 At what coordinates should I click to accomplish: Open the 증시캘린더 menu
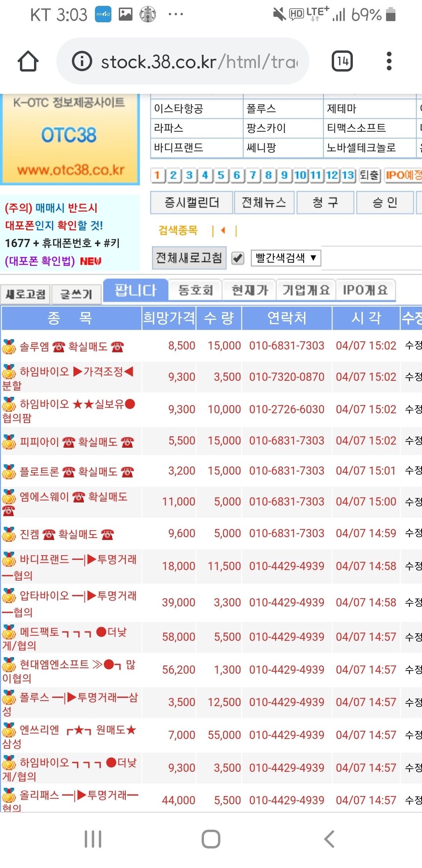click(x=192, y=203)
